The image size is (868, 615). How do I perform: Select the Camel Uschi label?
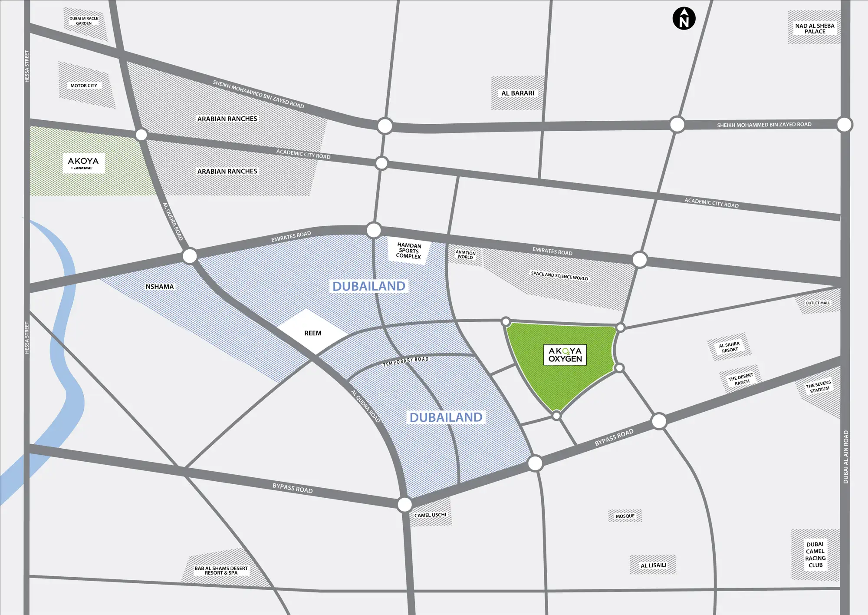430,515
